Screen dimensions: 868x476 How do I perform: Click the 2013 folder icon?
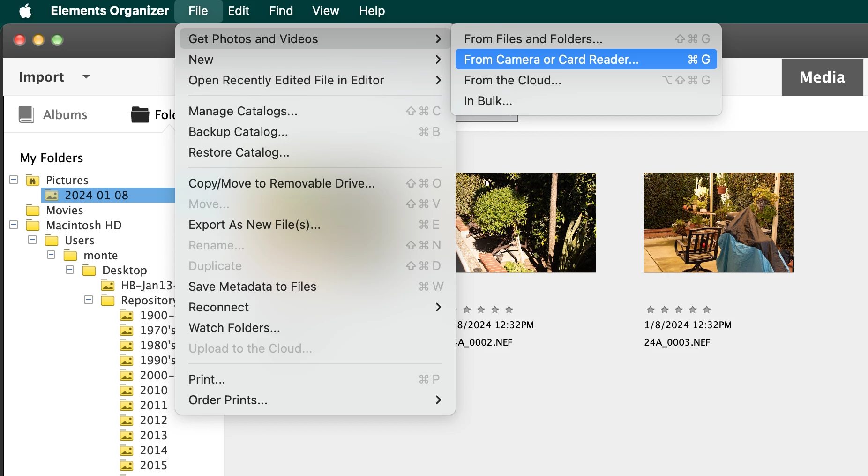pyautogui.click(x=127, y=435)
